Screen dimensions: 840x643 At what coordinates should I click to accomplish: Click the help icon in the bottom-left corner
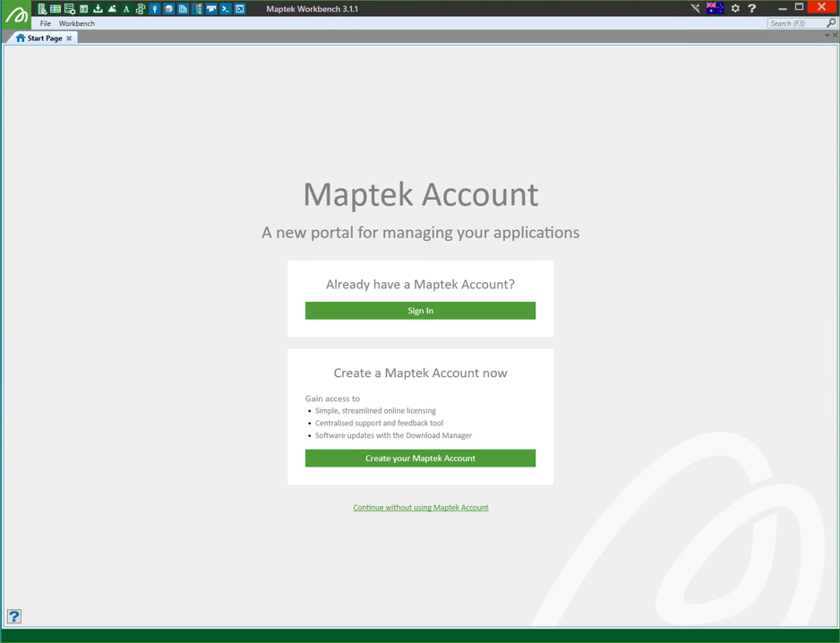point(14,616)
